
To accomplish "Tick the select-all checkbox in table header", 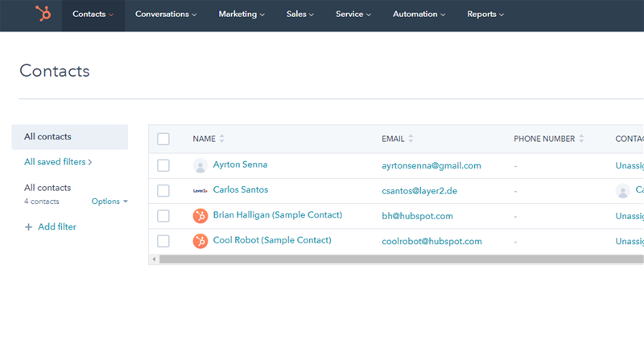I will (x=163, y=139).
